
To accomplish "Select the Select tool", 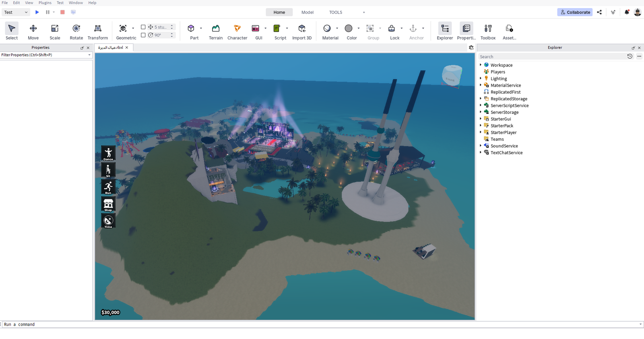I will point(12,31).
